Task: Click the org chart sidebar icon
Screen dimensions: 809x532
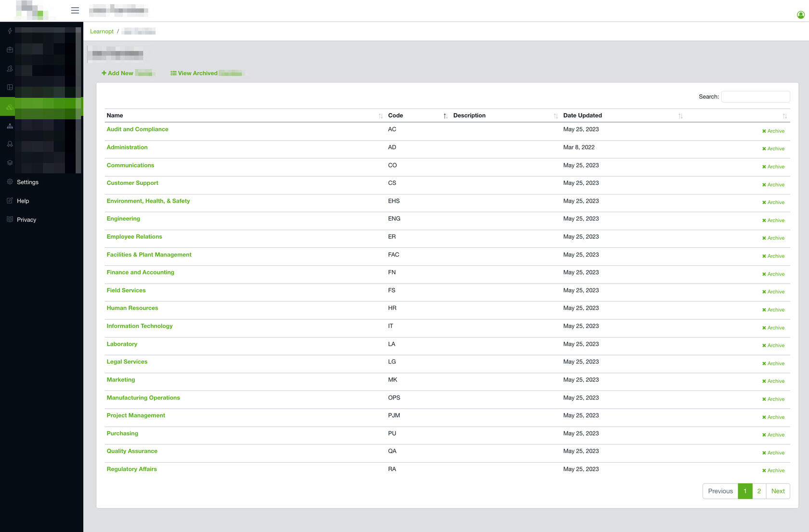Action: point(10,126)
